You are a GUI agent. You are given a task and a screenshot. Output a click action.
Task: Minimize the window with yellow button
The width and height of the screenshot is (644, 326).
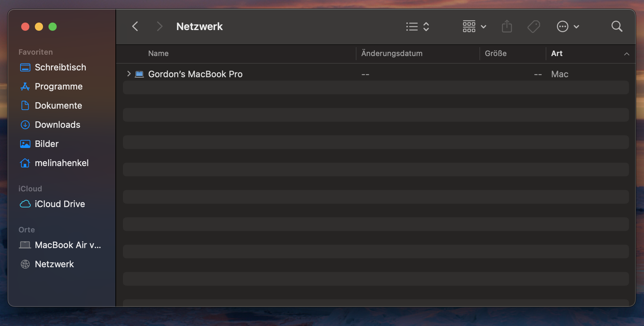tap(39, 27)
